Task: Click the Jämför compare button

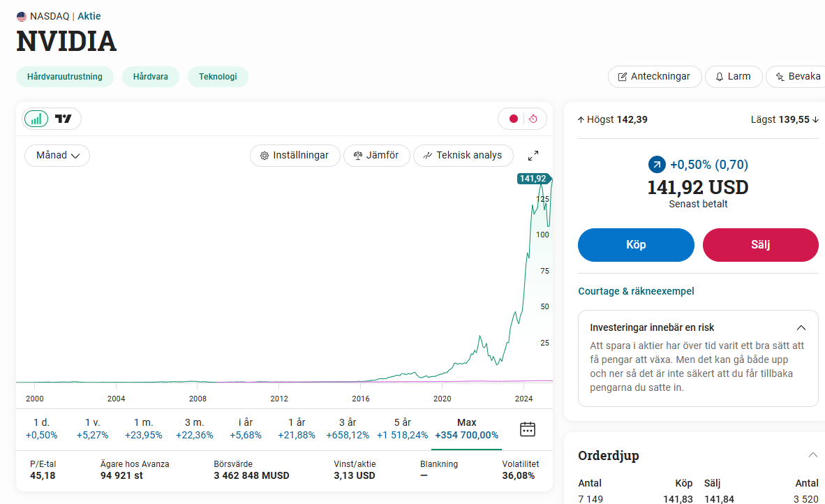Action: [377, 156]
